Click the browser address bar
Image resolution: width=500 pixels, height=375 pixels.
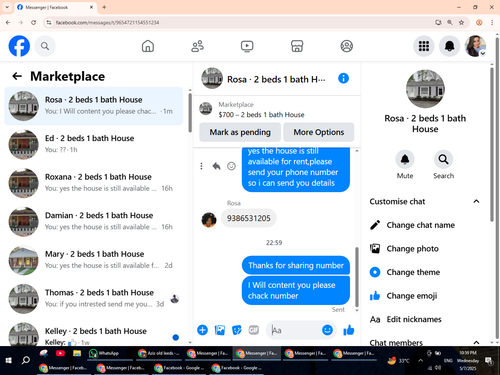240,22
